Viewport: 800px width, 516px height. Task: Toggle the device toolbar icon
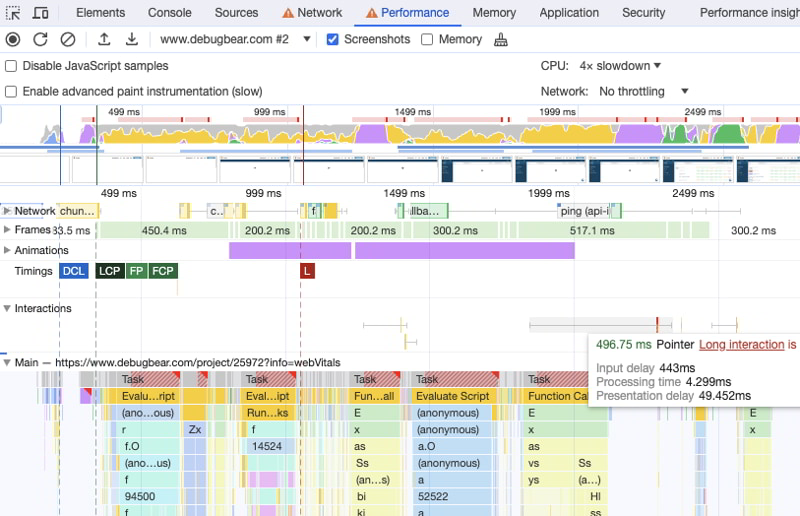pyautogui.click(x=40, y=13)
